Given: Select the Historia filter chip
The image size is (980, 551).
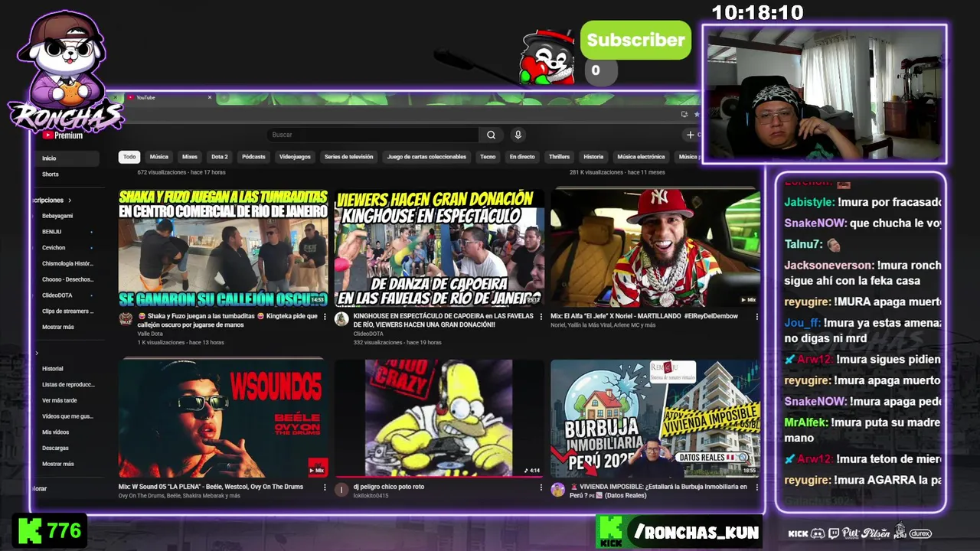Looking at the screenshot, I should click(x=593, y=157).
